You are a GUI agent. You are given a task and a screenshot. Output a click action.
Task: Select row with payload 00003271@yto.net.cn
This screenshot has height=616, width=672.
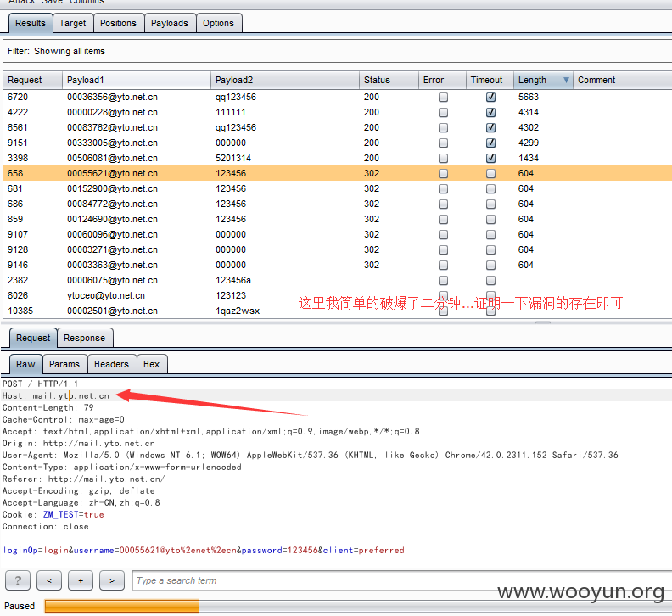(x=338, y=250)
